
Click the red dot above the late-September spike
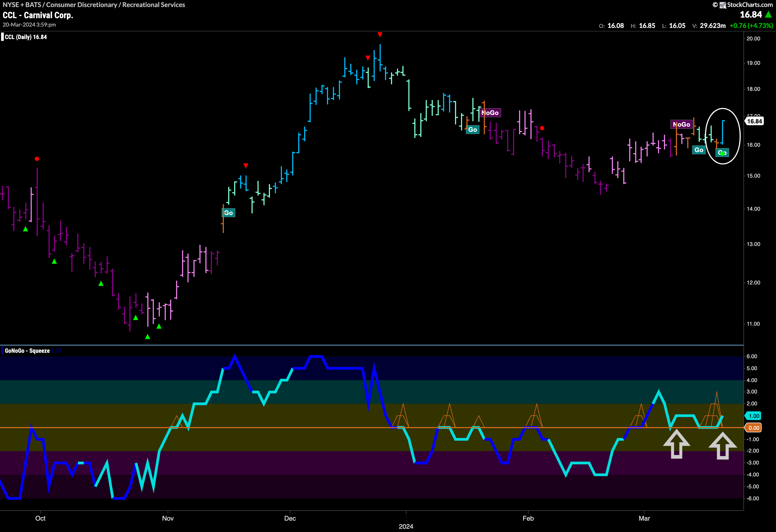pos(37,159)
